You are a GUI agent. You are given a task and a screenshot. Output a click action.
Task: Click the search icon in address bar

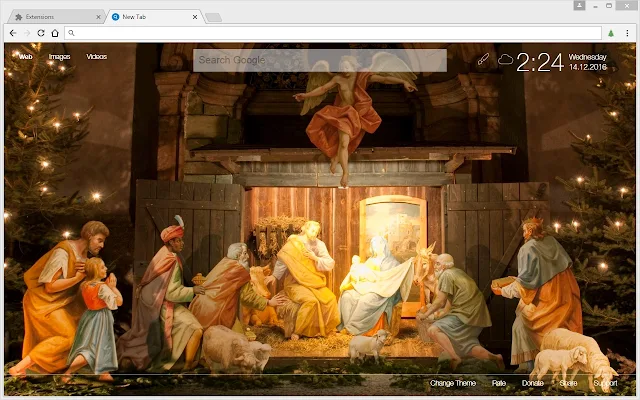[x=71, y=33]
